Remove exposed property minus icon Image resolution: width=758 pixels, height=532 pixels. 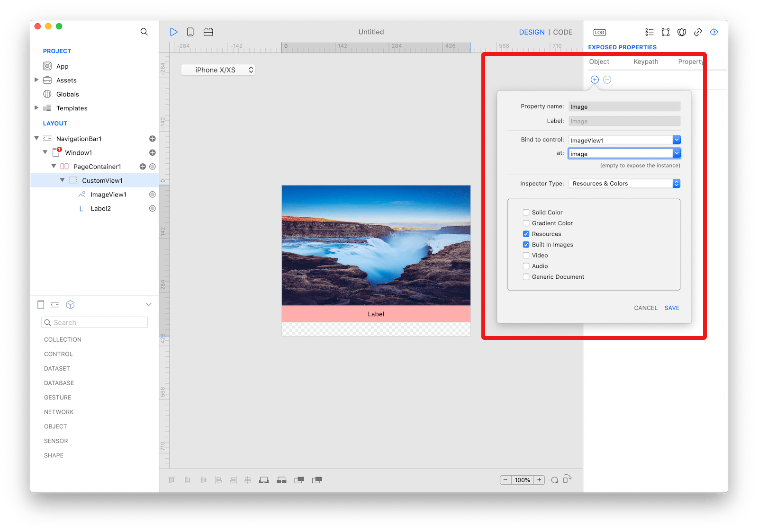click(607, 80)
